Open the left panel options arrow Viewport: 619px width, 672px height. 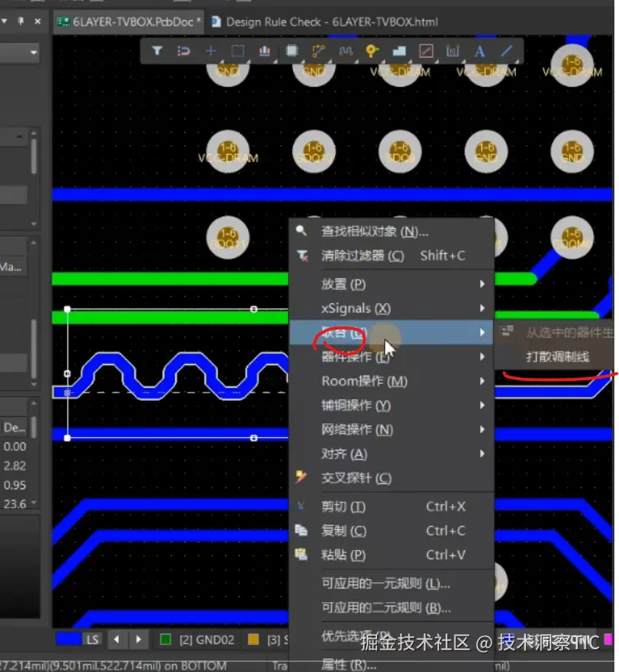click(x=4, y=21)
